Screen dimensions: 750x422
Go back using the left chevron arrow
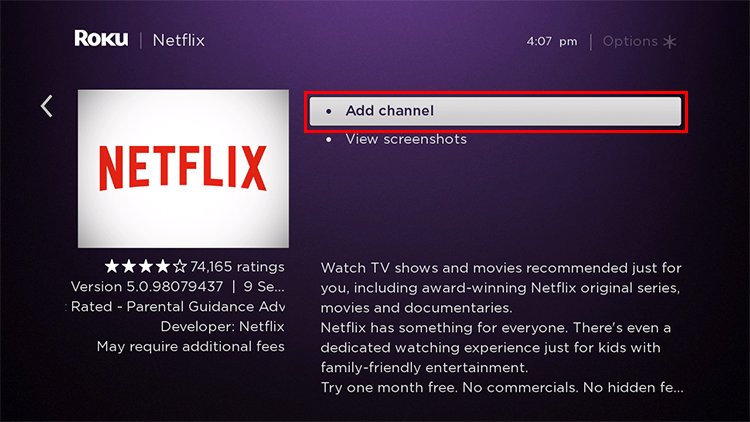tap(46, 106)
